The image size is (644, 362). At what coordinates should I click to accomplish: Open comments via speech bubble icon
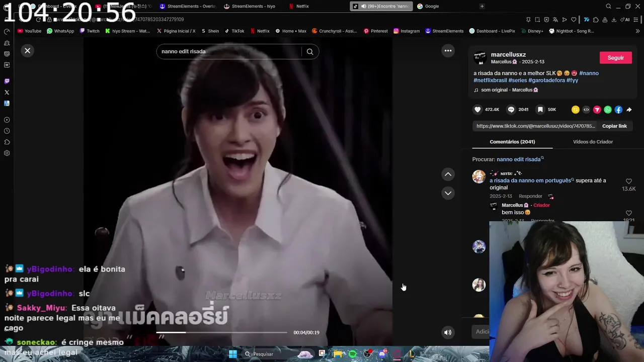pos(511,110)
